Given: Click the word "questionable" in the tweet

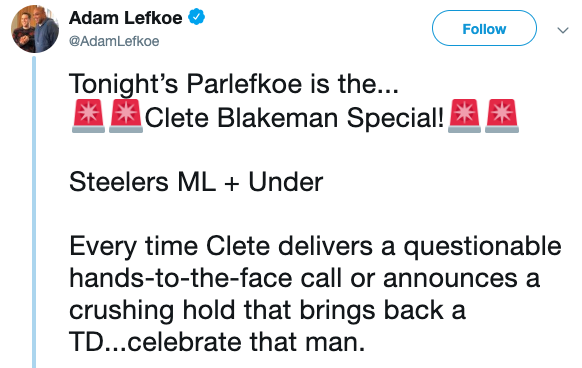Looking at the screenshot, I should pyautogui.click(x=482, y=247).
